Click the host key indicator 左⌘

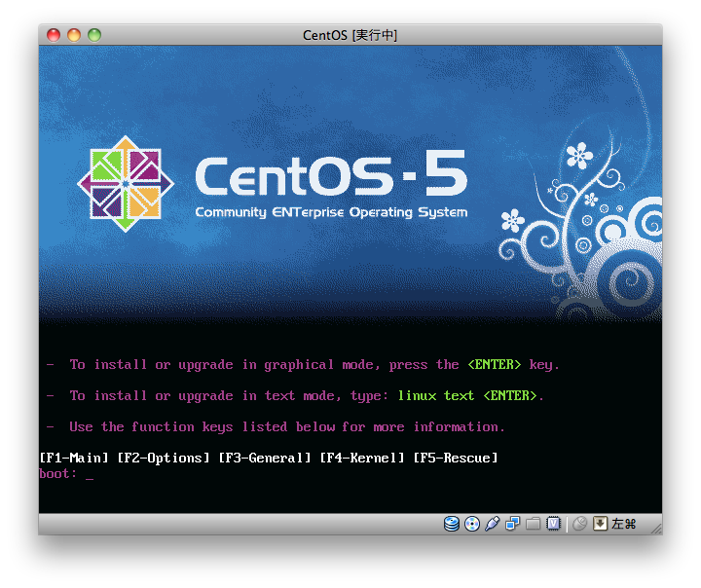tap(624, 524)
